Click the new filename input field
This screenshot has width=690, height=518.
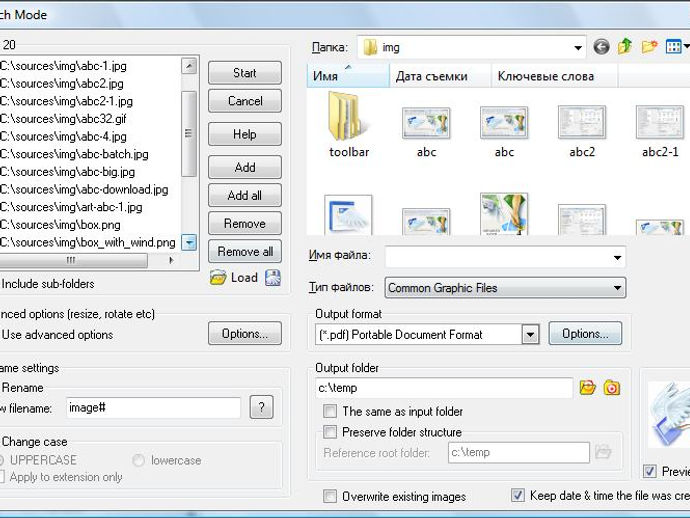coord(154,408)
